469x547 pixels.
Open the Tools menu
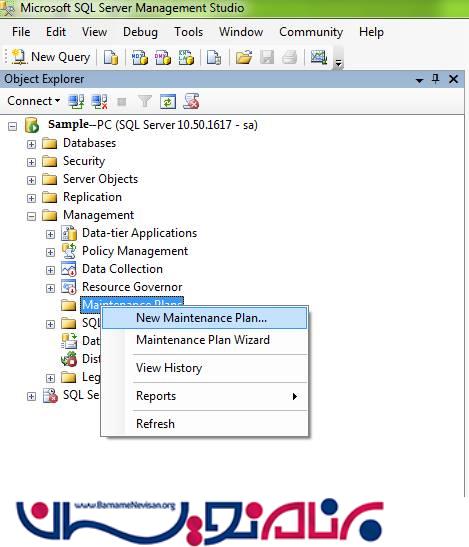pos(188,32)
